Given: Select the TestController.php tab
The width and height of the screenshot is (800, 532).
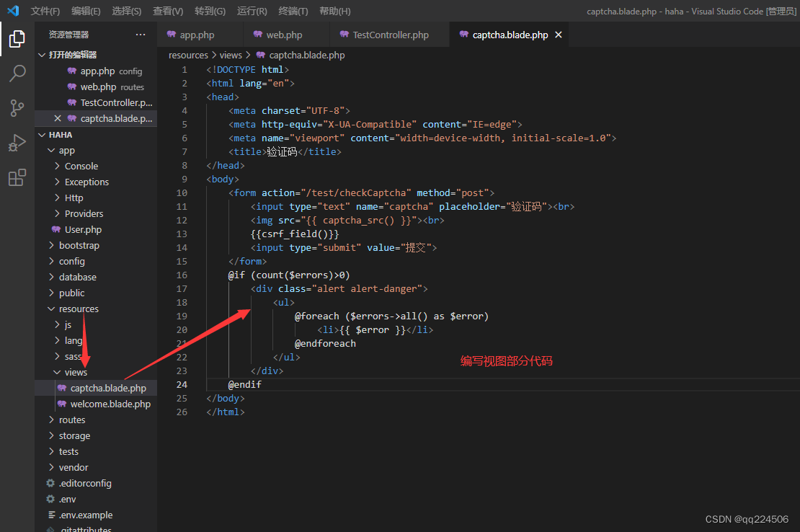Looking at the screenshot, I should 389,34.
